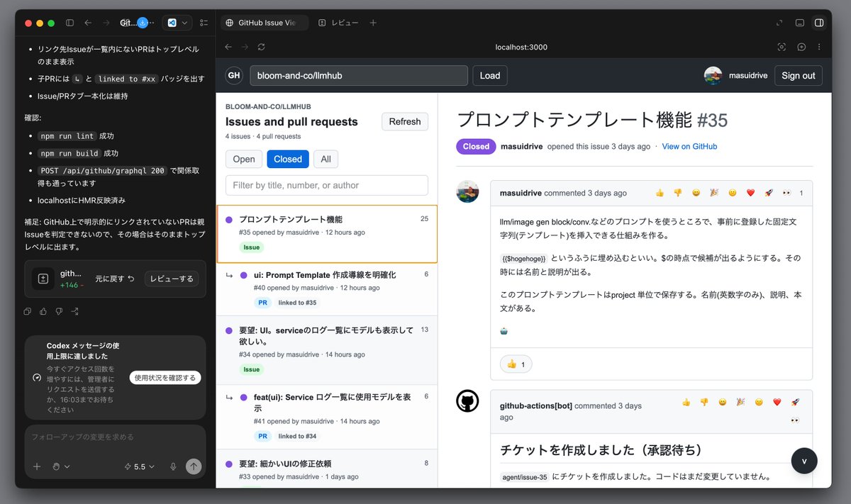The height and width of the screenshot is (504, 851).
Task: Click the github-actions bot avatar
Action: (467, 401)
